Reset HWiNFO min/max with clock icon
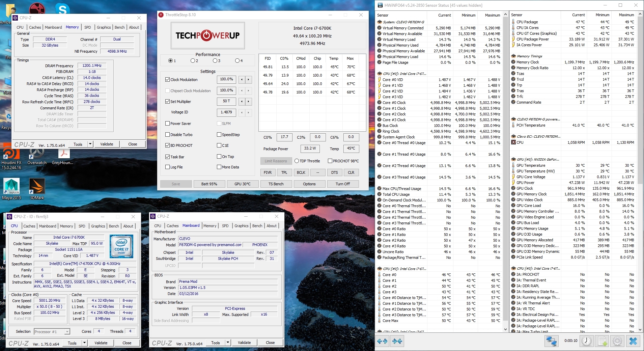The width and height of the screenshot is (644, 351). click(587, 341)
